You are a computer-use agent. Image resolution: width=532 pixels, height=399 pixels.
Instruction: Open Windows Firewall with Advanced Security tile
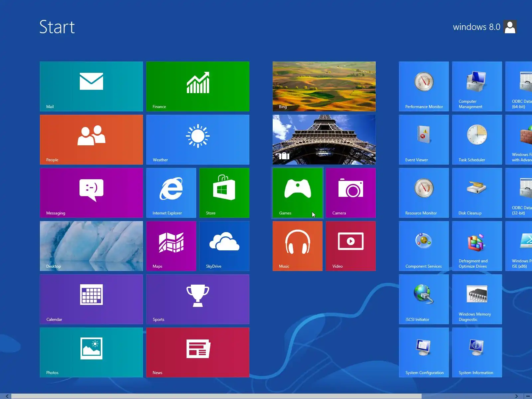[x=519, y=140]
